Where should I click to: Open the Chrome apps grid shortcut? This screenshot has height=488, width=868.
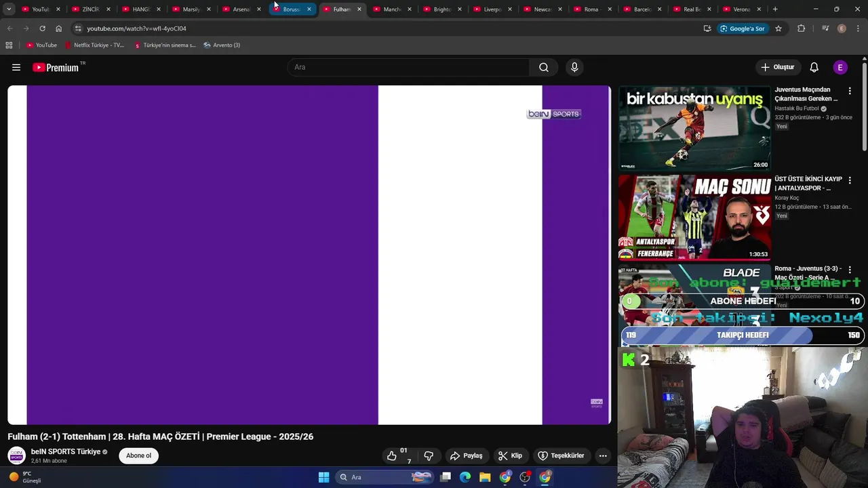[x=9, y=45]
